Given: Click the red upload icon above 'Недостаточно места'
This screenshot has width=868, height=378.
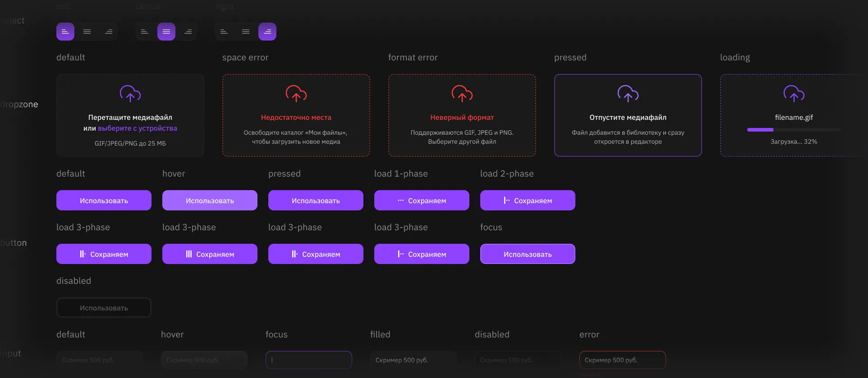Looking at the screenshot, I should click(296, 94).
